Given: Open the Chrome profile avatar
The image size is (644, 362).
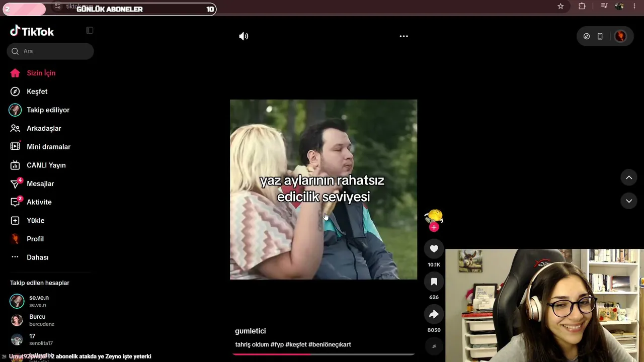Looking at the screenshot, I should [x=619, y=6].
